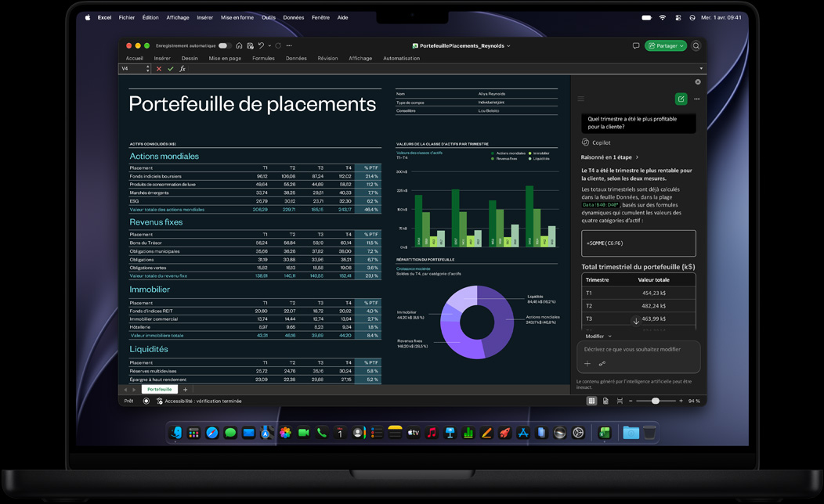This screenshot has height=504, width=824.
Task: Open the Insérer ribbon tab
Action: 162,58
